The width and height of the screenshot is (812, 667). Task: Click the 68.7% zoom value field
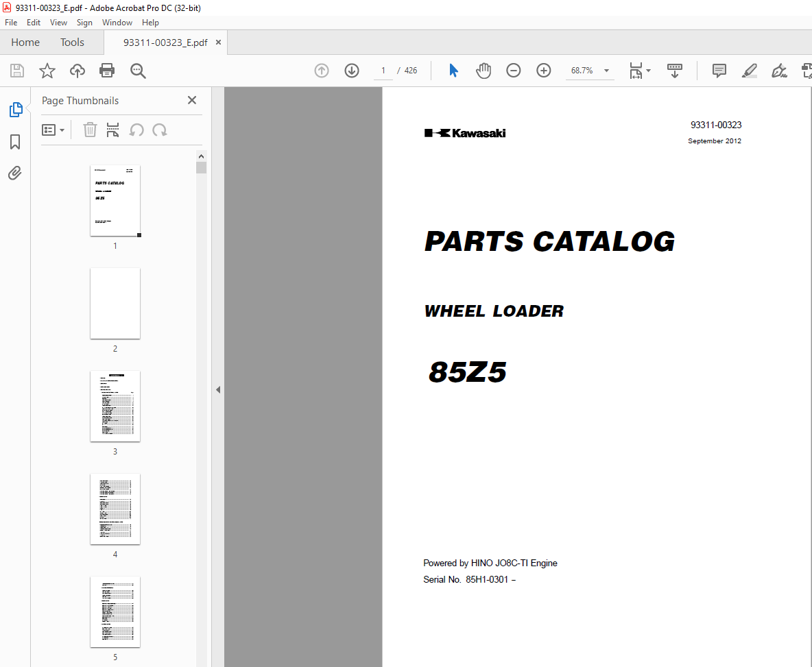click(x=582, y=71)
